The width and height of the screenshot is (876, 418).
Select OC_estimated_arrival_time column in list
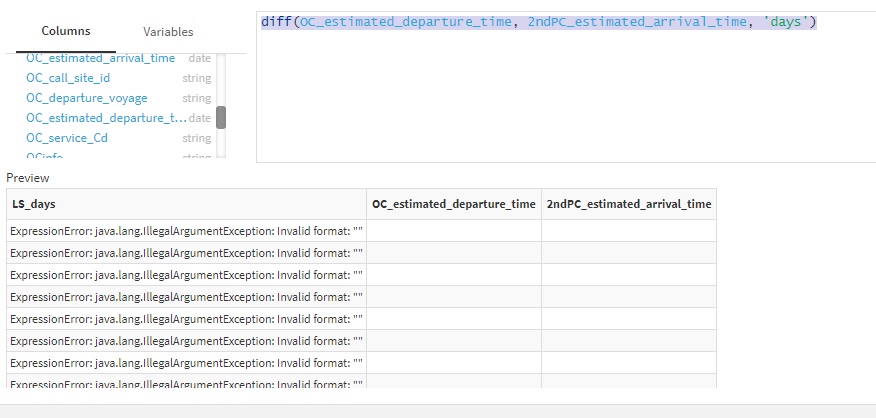click(x=101, y=58)
